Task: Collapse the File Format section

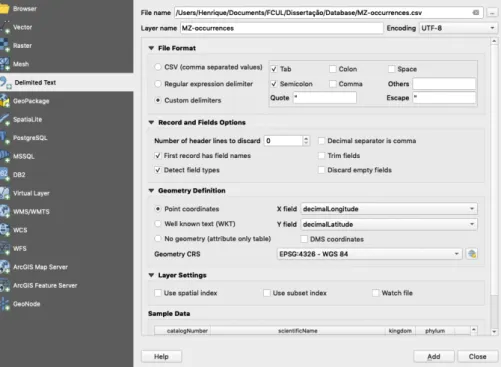Action: pos(151,48)
